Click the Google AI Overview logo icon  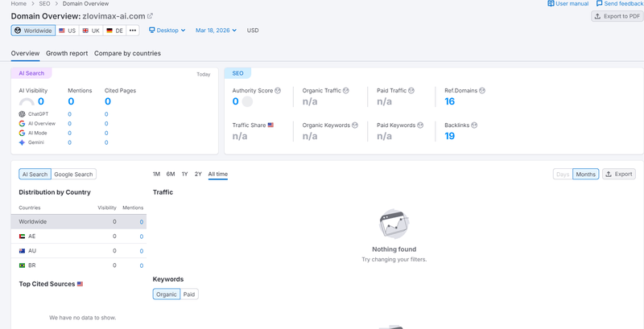tap(22, 124)
